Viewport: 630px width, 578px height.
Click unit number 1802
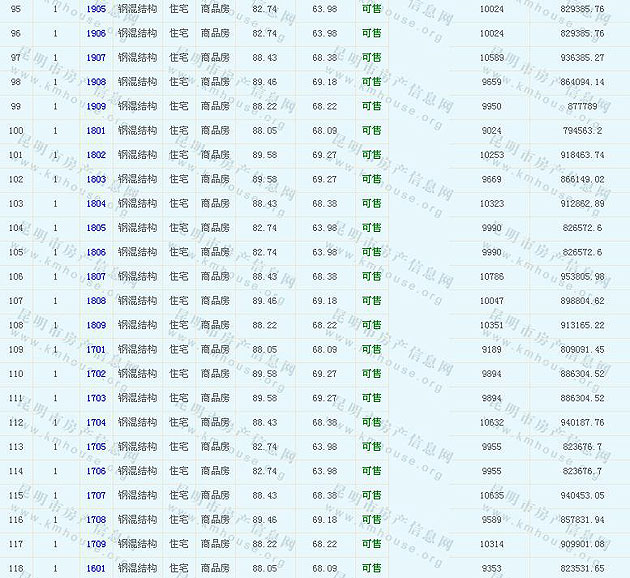96,155
